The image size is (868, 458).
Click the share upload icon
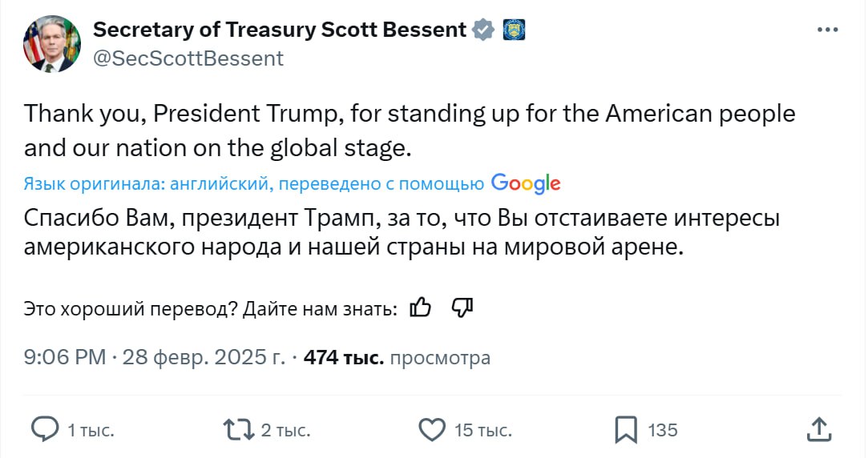(x=818, y=429)
